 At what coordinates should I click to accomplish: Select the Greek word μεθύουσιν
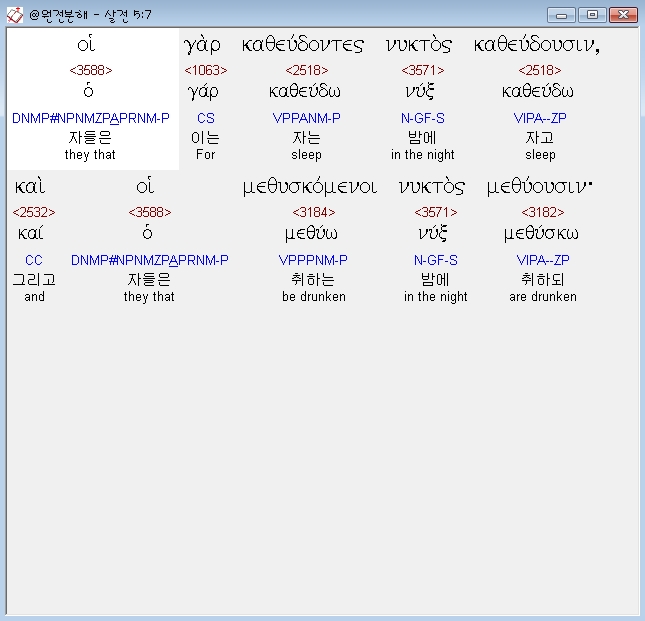tap(539, 187)
